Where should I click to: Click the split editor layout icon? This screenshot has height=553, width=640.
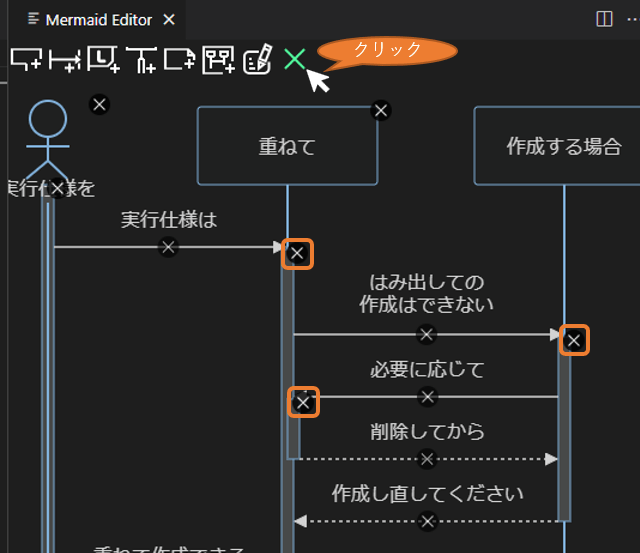[x=604, y=19]
